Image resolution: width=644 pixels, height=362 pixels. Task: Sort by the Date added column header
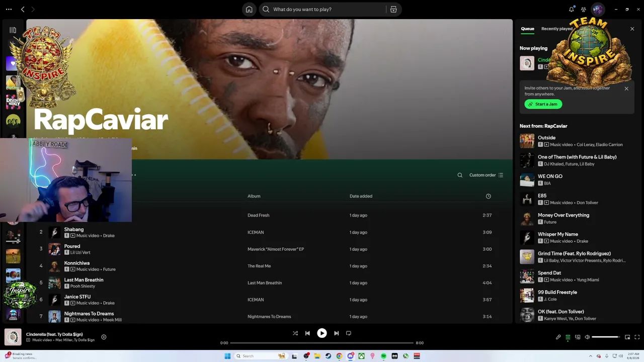361,196
